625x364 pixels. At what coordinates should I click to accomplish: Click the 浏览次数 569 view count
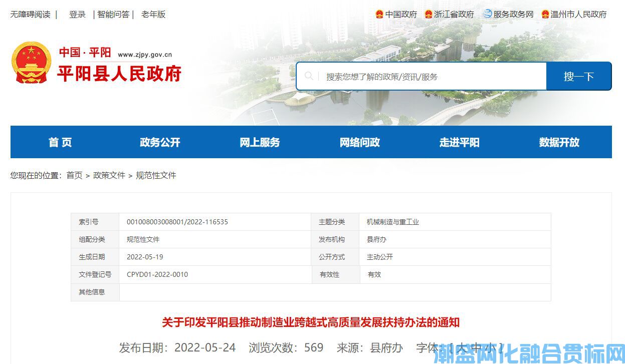click(x=286, y=347)
